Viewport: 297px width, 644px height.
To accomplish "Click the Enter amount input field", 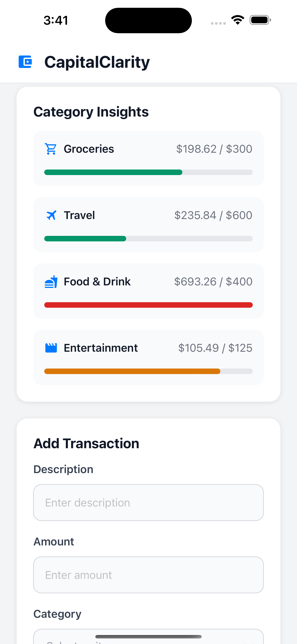I will (x=148, y=575).
